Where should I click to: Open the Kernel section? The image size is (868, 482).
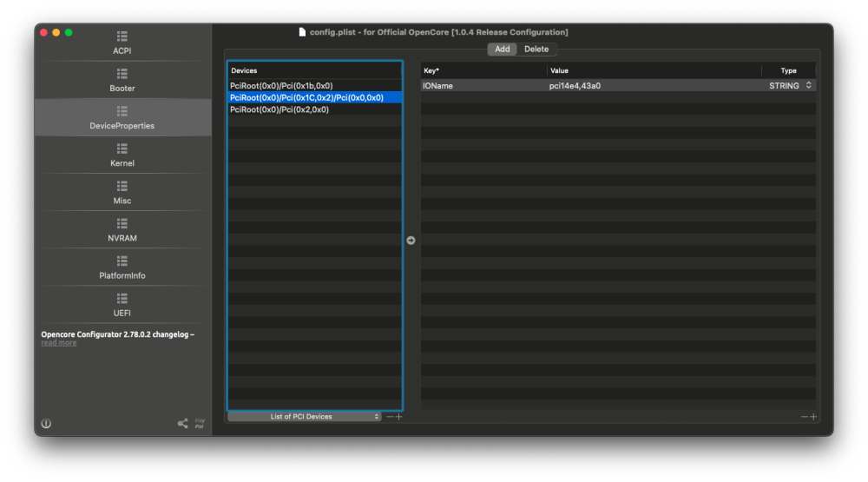(122, 155)
